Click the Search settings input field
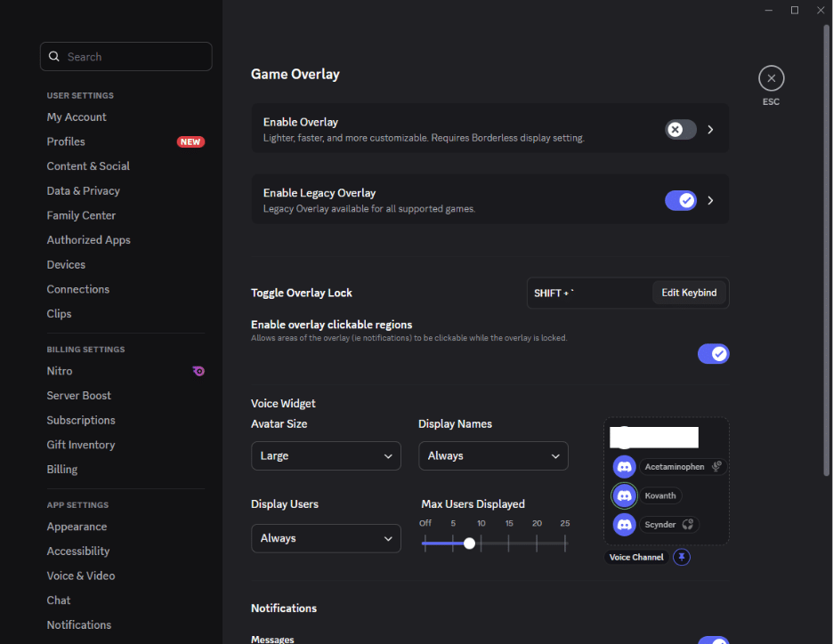This screenshot has width=833, height=644. 125,56
